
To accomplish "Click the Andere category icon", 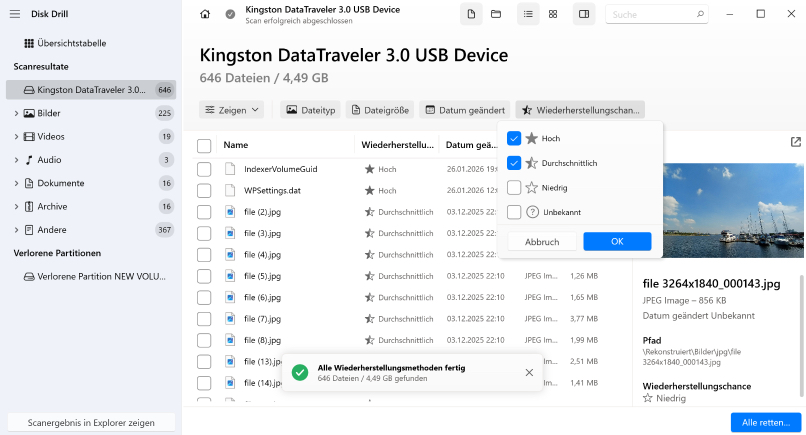I will point(29,230).
